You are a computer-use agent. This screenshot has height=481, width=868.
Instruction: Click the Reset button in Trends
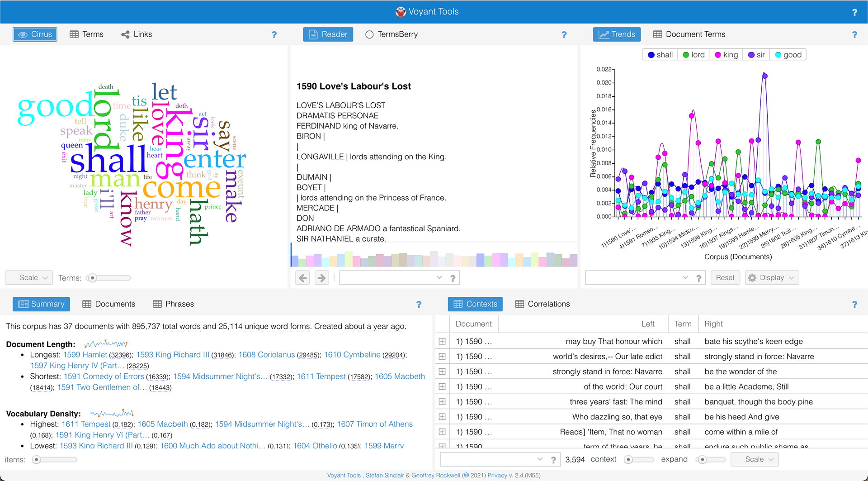coord(725,277)
